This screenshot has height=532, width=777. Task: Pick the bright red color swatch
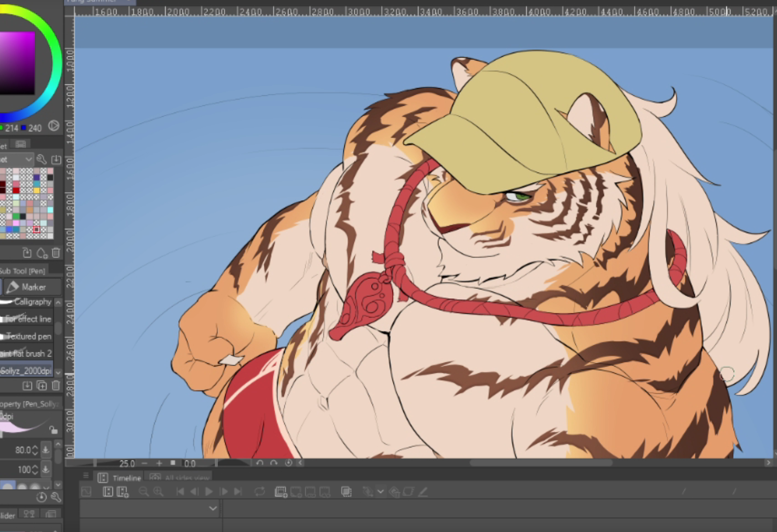coord(16,190)
